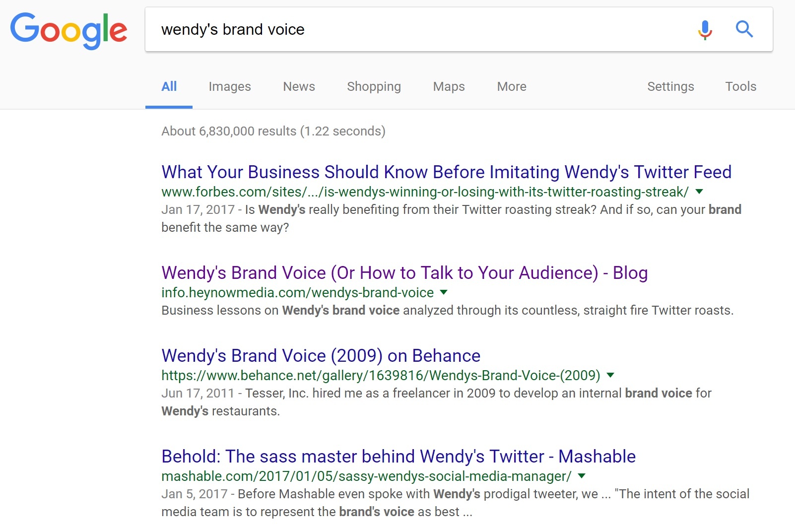
Task: Select the Maps tab
Action: click(x=449, y=86)
